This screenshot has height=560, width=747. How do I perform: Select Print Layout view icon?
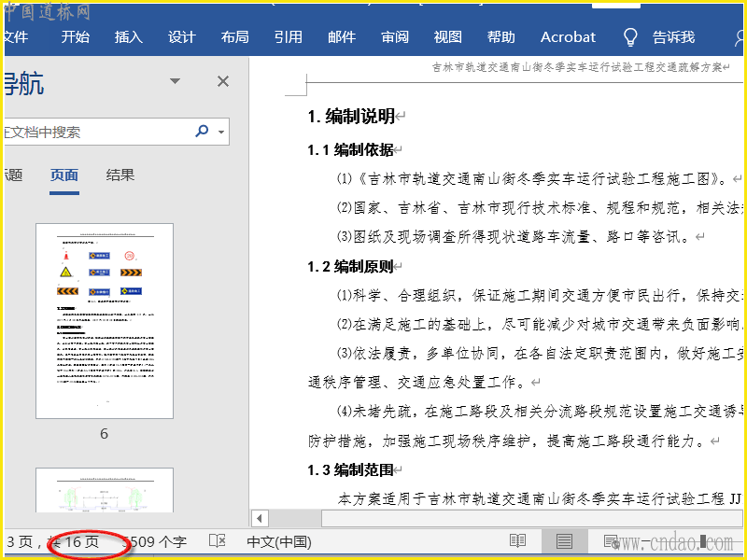click(564, 541)
